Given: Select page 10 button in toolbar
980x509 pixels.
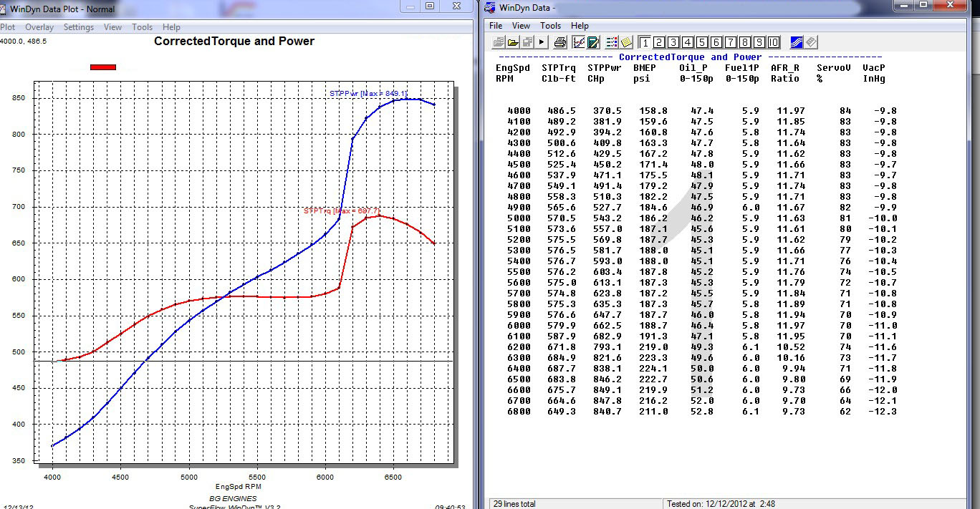Looking at the screenshot, I should 774,42.
